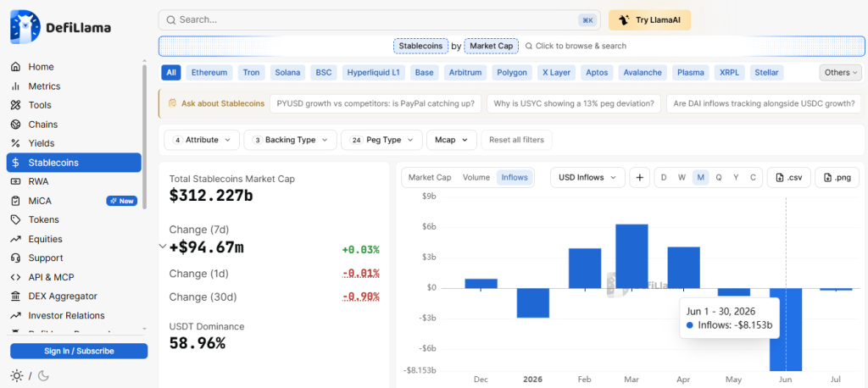Click the Try LlamaAI button

click(x=649, y=20)
